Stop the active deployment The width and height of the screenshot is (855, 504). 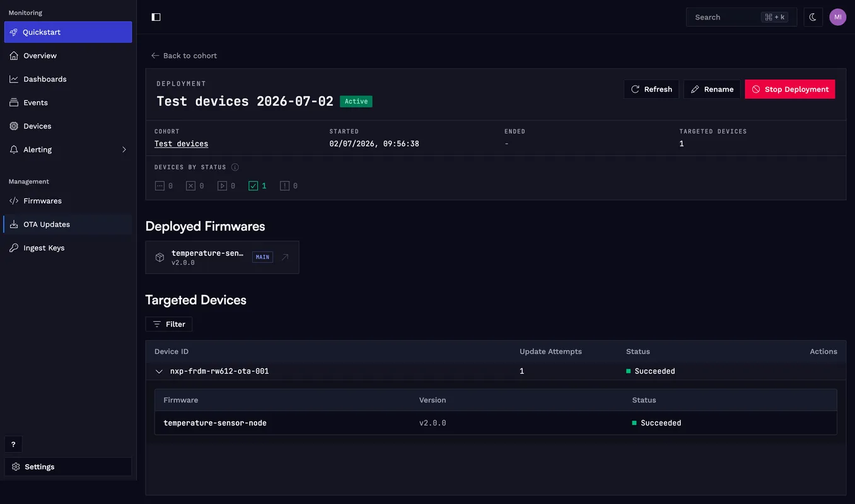(x=790, y=89)
